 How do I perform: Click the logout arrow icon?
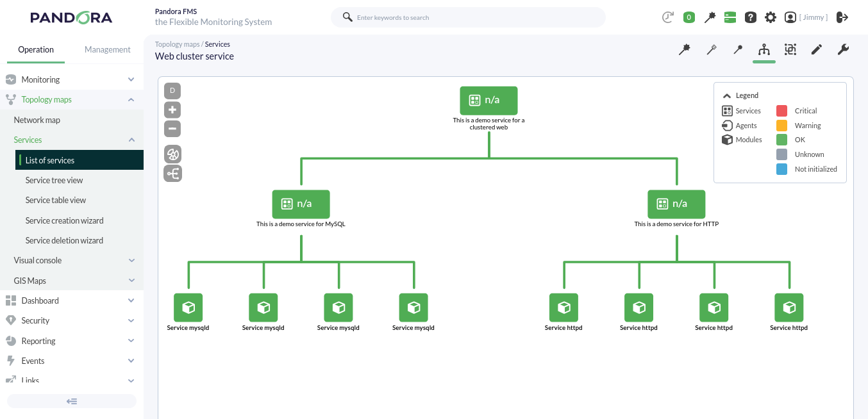[x=842, y=17]
